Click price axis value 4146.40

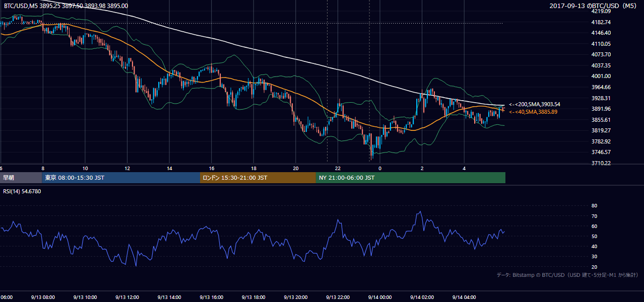[x=601, y=33]
